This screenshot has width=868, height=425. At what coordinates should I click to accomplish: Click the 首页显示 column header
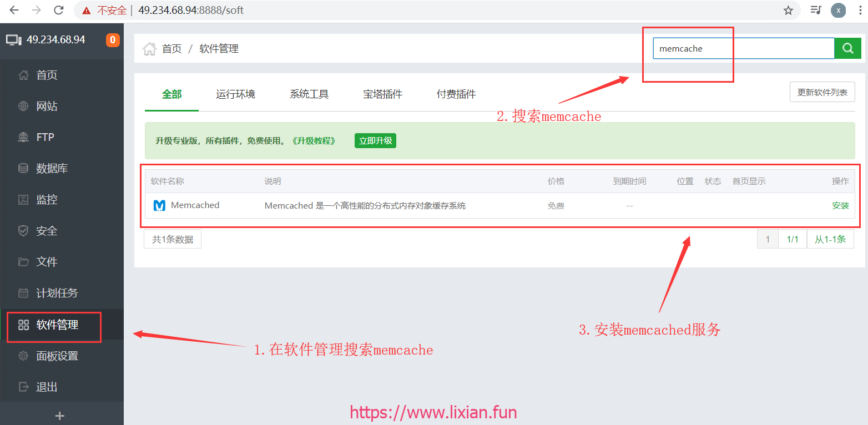(749, 181)
